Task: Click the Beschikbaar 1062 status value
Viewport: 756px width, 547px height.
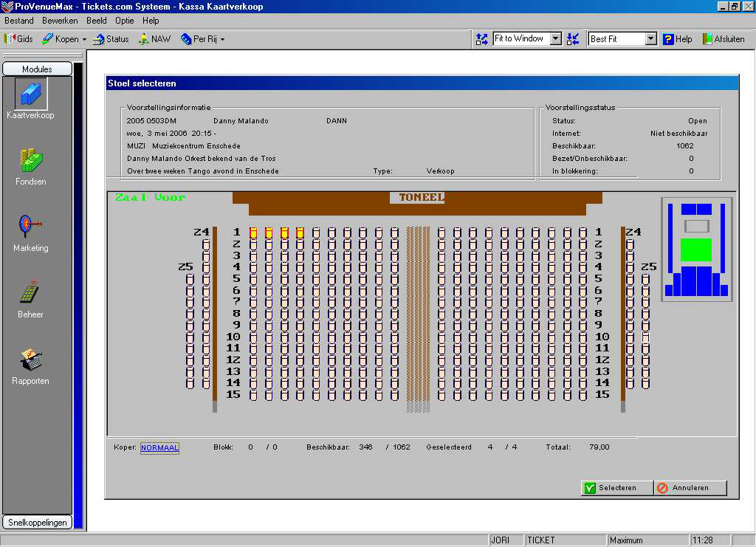Action: coord(684,146)
